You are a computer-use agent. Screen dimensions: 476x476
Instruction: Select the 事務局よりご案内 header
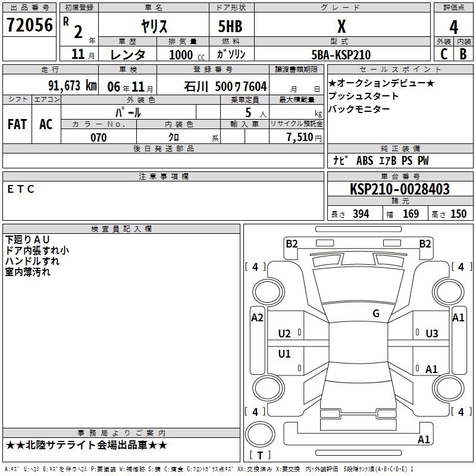point(121,433)
